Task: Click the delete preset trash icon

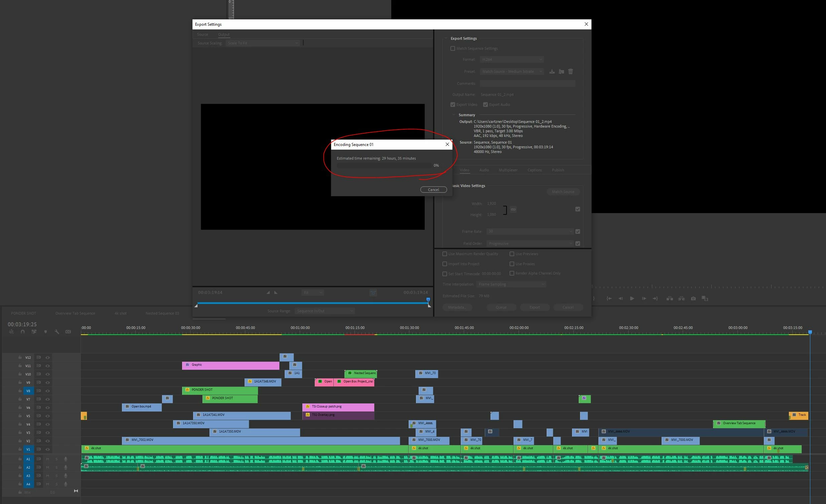Action: 571,72
